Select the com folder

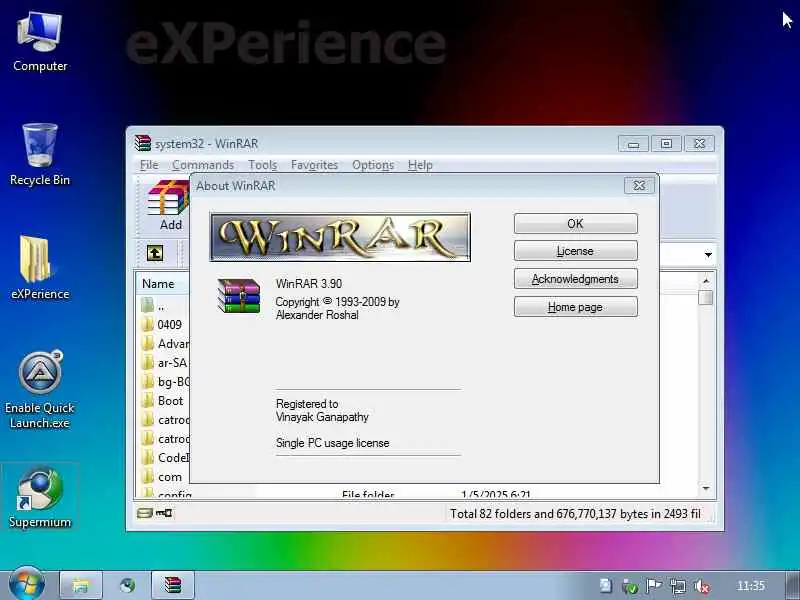pyautogui.click(x=163, y=477)
